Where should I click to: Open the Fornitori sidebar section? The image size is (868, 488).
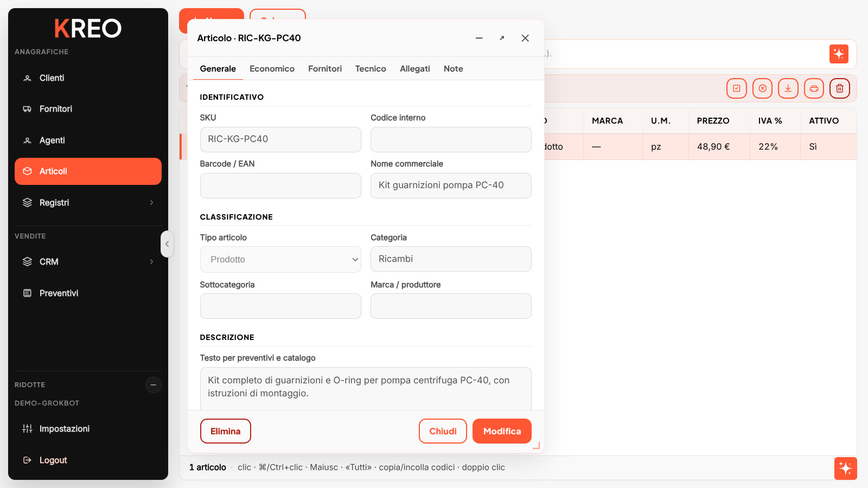(88, 109)
